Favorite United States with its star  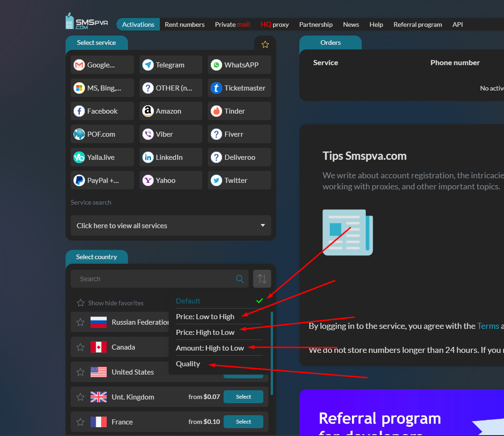(80, 372)
